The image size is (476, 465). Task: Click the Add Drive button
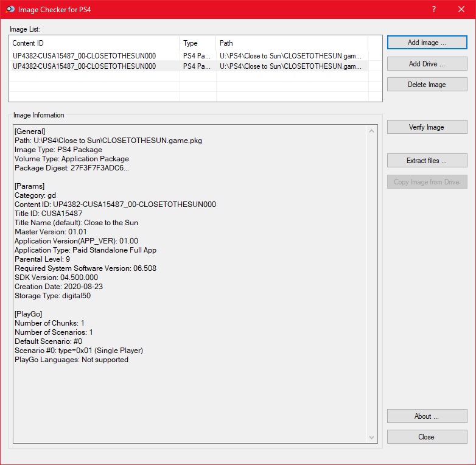click(x=427, y=64)
